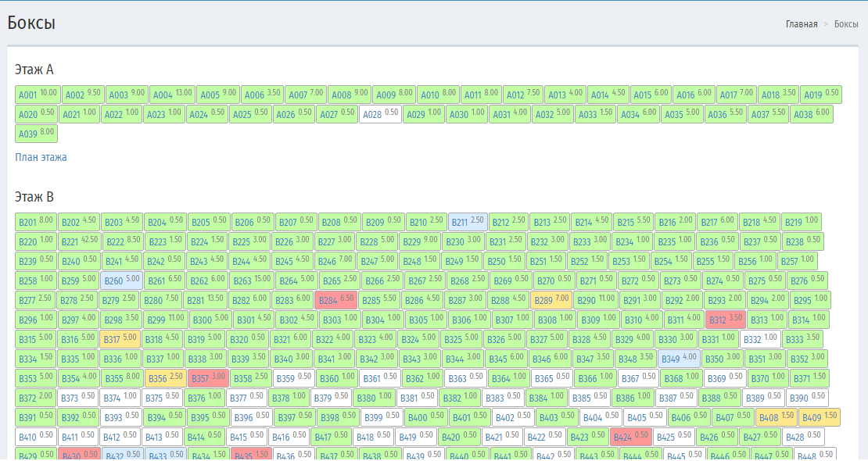868x461 pixels.
Task: Select the yellow box B408
Action: click(777, 416)
